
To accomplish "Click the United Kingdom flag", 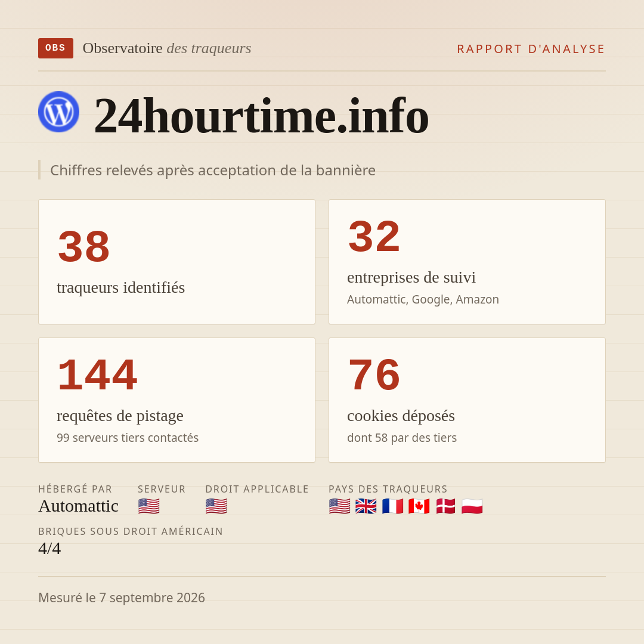I will tap(366, 506).
